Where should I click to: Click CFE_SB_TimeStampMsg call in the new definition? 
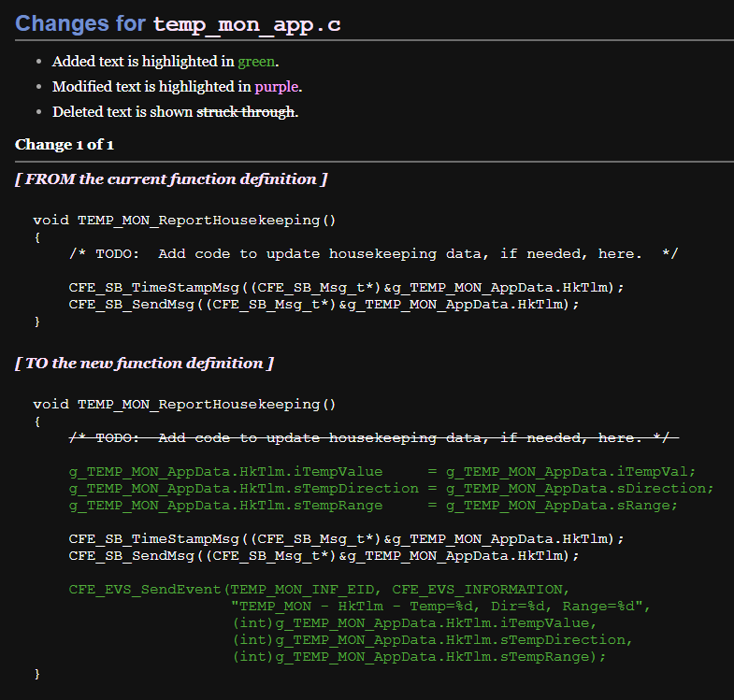346,539
